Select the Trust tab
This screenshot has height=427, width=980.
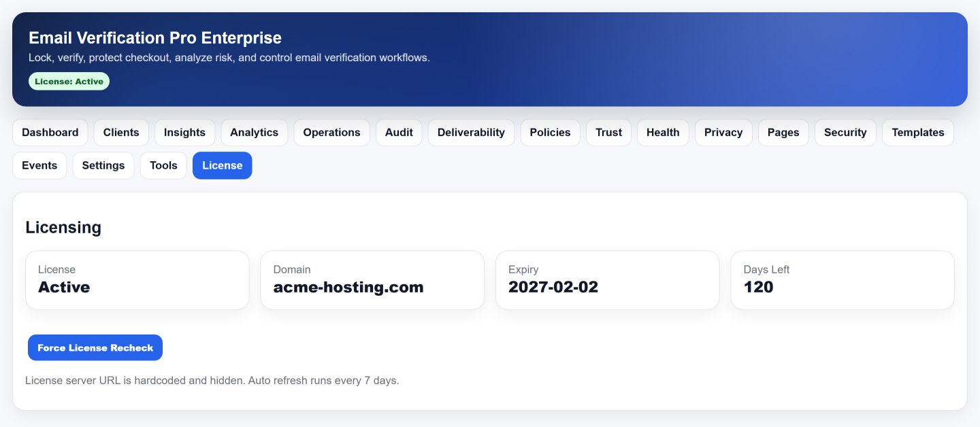pos(608,133)
